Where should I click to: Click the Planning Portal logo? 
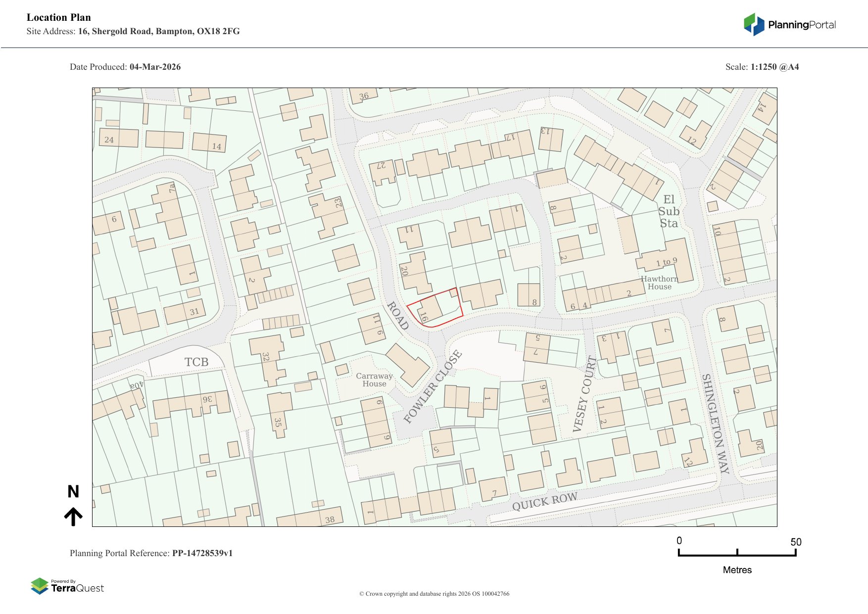click(x=789, y=25)
